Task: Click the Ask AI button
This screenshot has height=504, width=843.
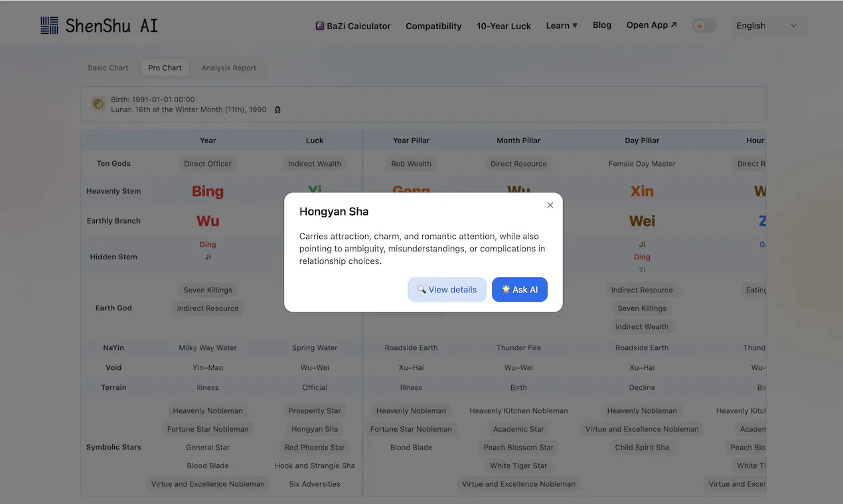Action: [x=520, y=289]
